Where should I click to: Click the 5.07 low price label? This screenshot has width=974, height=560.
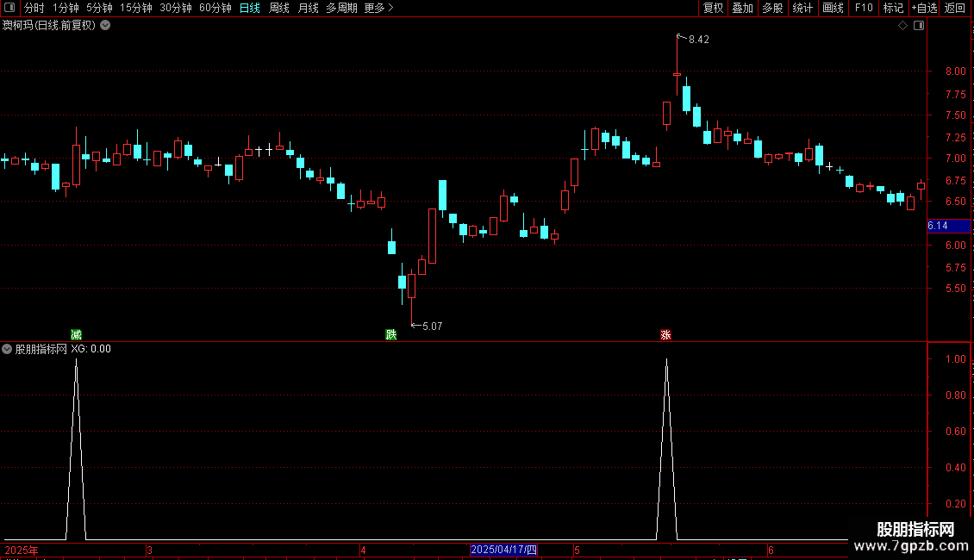click(x=433, y=326)
